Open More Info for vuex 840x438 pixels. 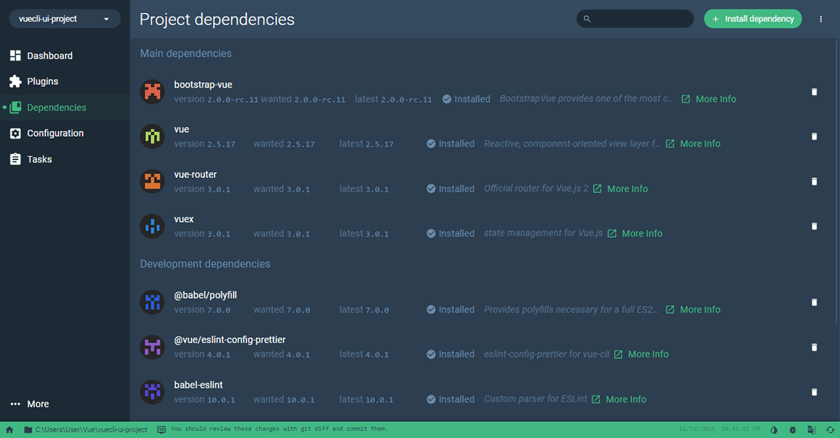(x=635, y=233)
